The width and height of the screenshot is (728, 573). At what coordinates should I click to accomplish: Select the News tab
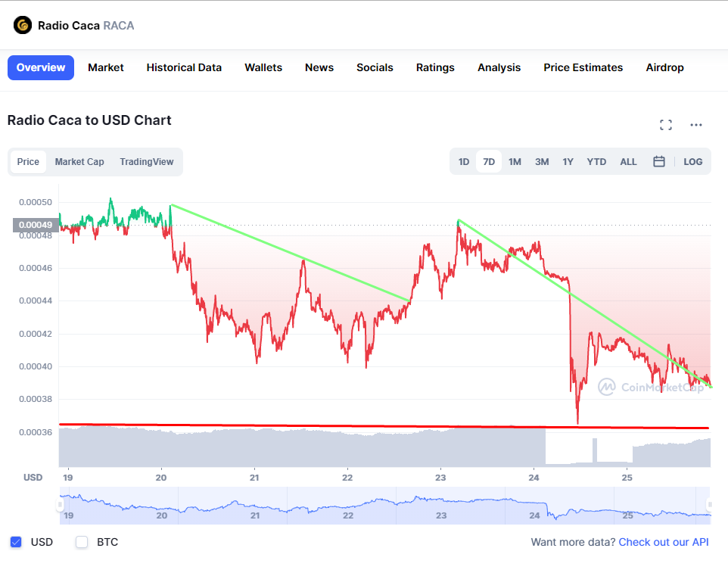point(319,67)
